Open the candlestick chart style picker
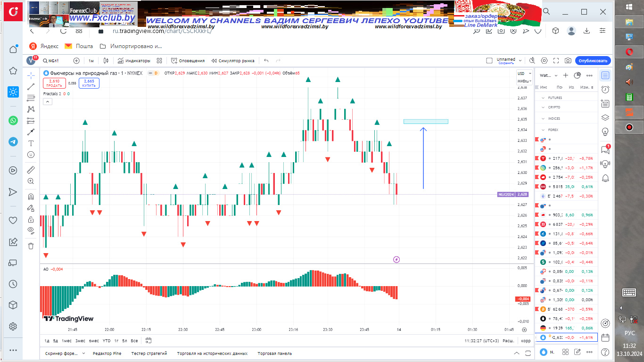644x362 pixels. (x=106, y=61)
